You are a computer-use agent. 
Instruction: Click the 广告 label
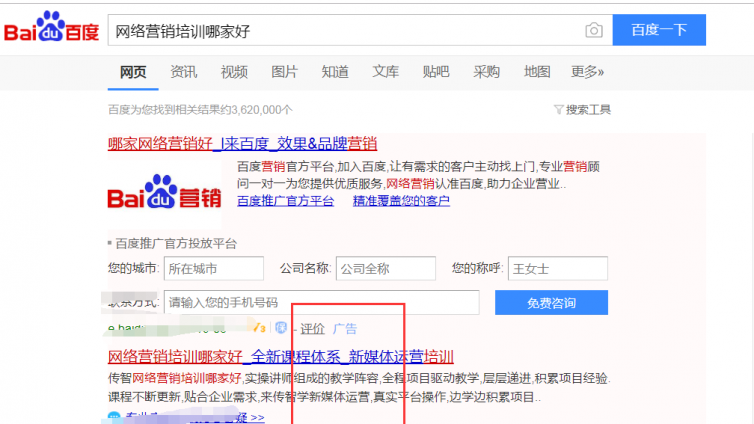345,329
